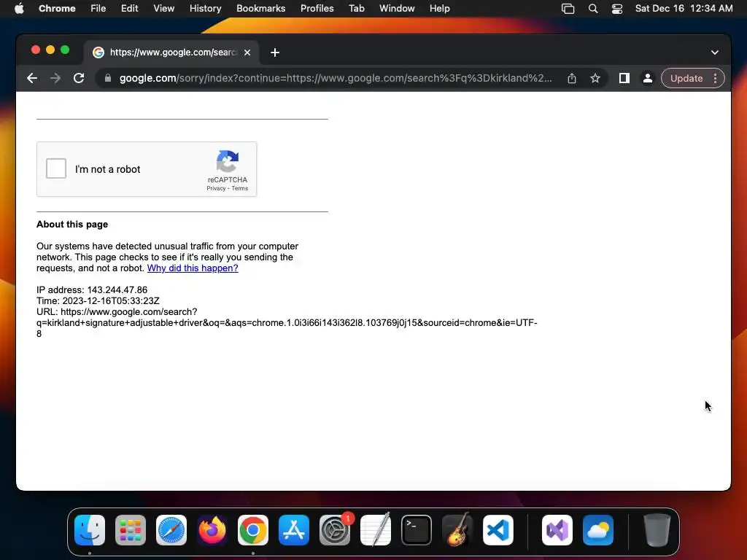Click the About this page heading
This screenshot has width=747, height=560.
click(x=72, y=225)
